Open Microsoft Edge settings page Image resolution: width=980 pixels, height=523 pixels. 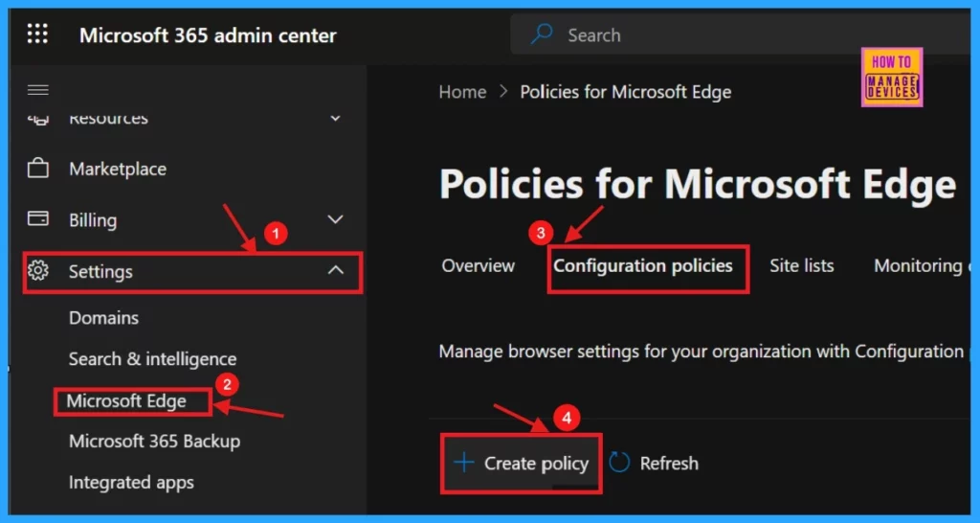pyautogui.click(x=126, y=401)
